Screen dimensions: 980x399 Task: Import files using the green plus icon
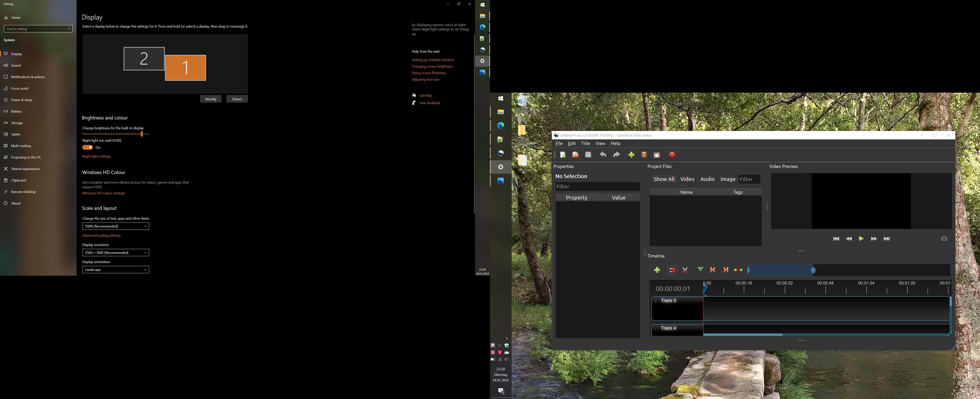coord(631,155)
